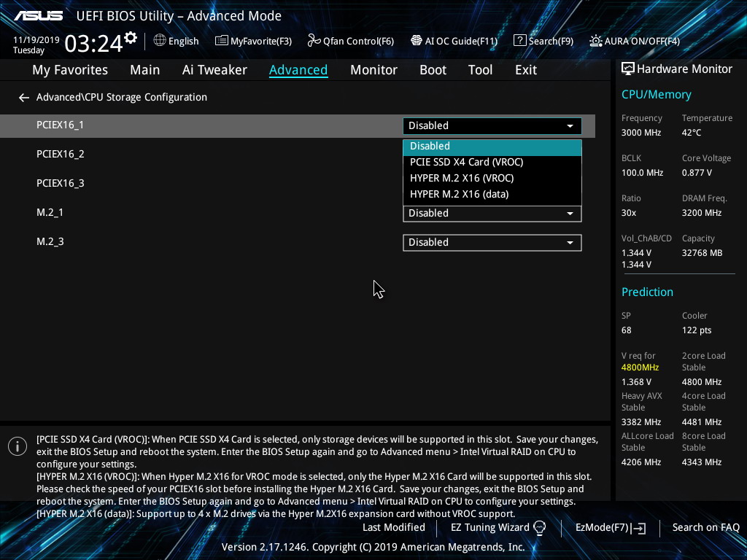Select the Advanced tab
This screenshot has height=560, width=747.
point(298,70)
